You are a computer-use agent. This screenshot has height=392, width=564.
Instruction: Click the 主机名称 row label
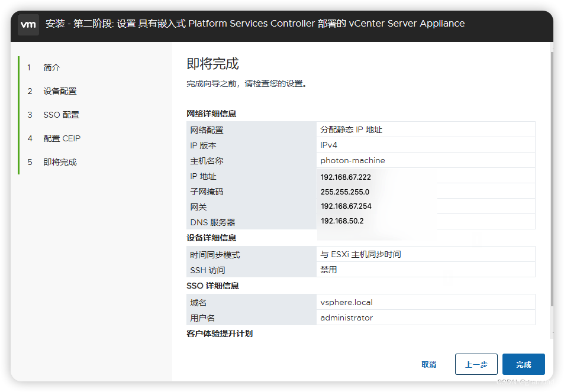(207, 161)
